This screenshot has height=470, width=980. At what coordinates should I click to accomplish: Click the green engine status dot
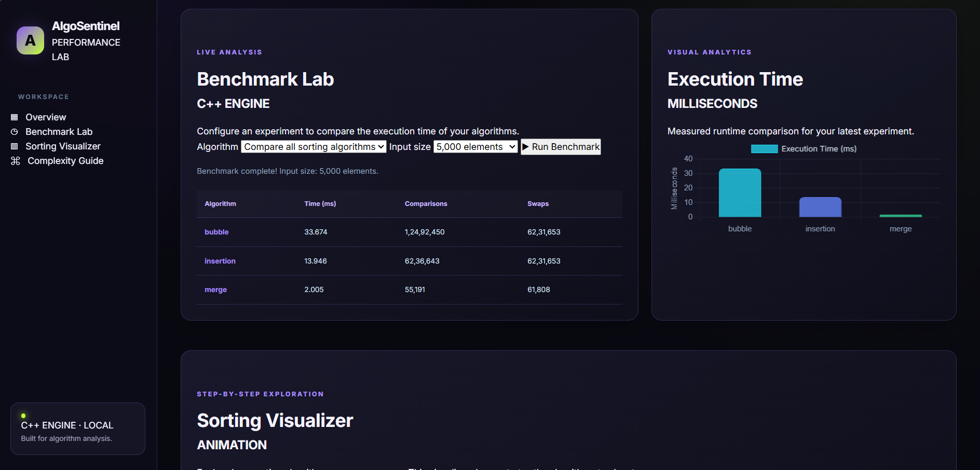pyautogui.click(x=23, y=416)
